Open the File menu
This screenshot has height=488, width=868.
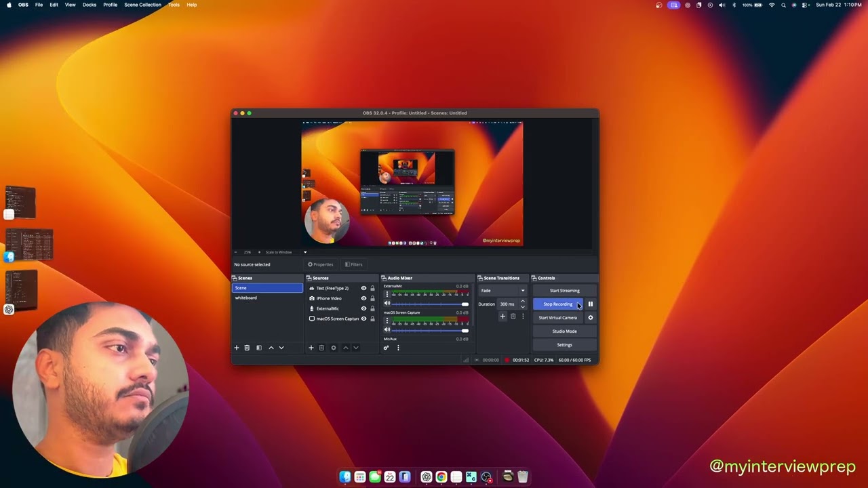39,5
